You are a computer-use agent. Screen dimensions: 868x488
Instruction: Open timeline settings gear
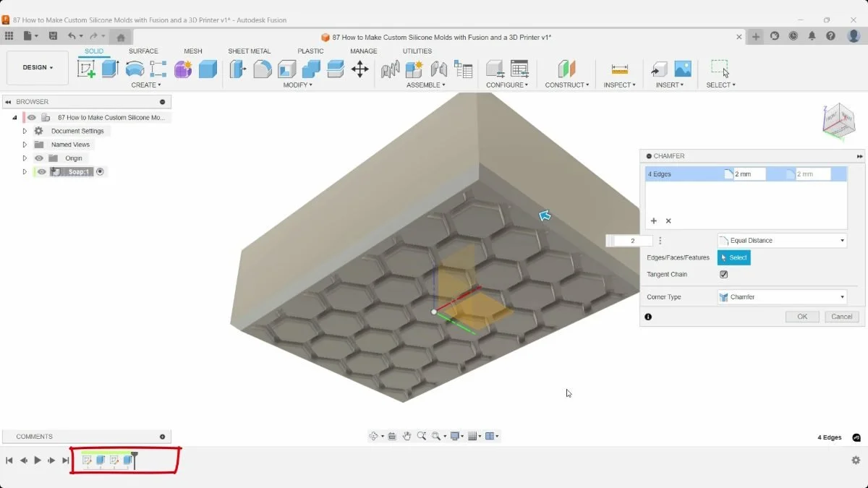pyautogui.click(x=856, y=461)
